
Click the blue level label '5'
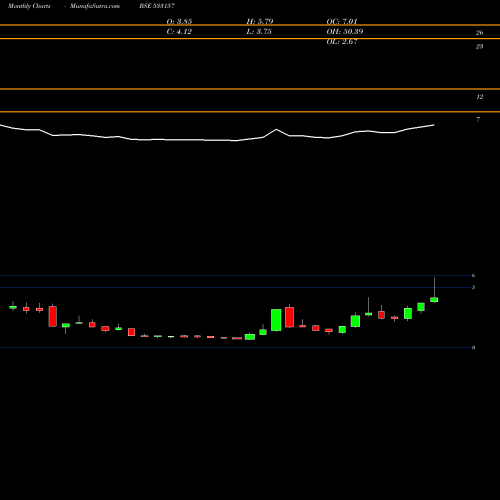coord(473,287)
